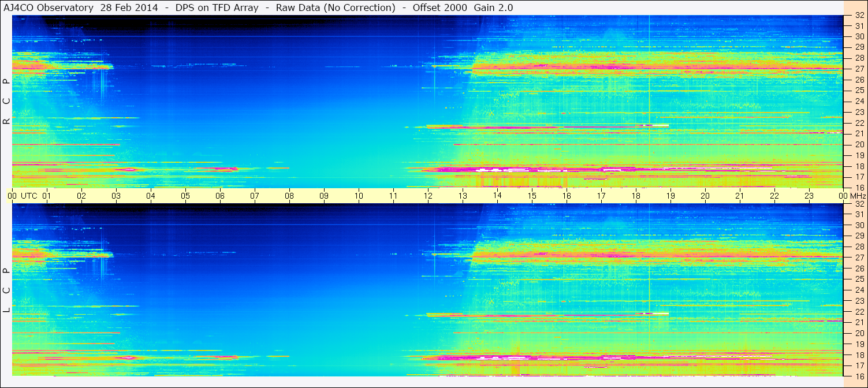Click the 19 MHz tick on LCP frequency scale
The height and width of the screenshot is (388, 868).
859,344
